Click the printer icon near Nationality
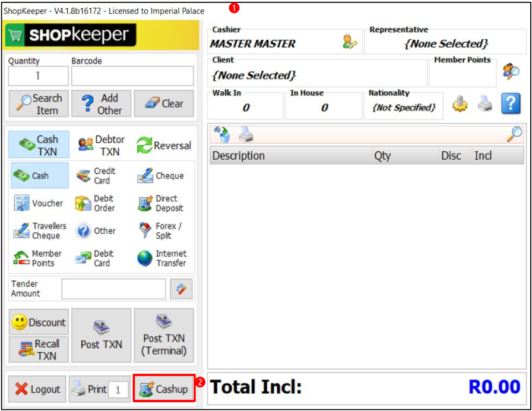Viewport: 532px width, 411px height. (485, 103)
